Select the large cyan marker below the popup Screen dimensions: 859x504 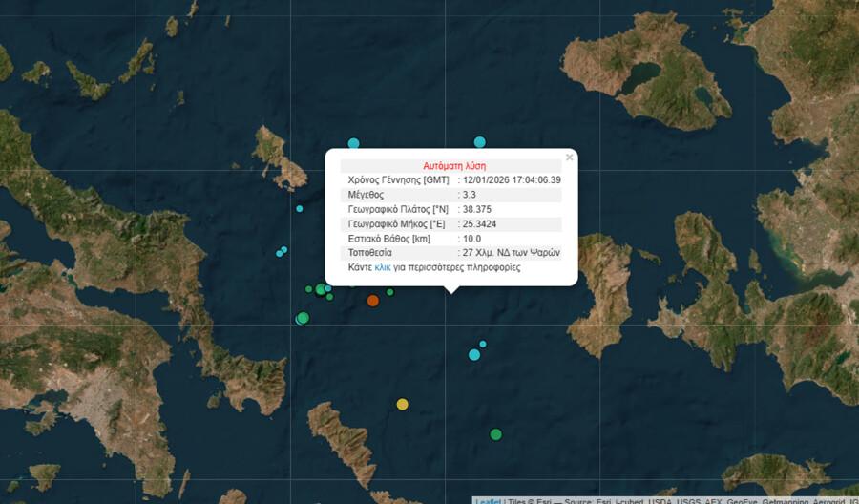(x=474, y=355)
